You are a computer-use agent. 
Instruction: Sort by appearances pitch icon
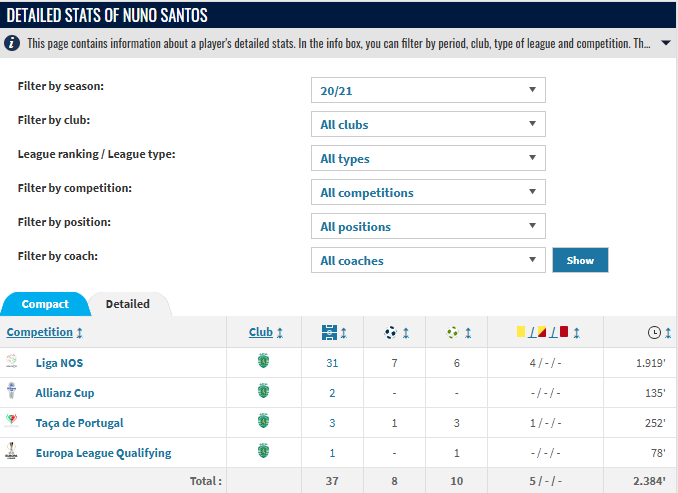[329, 333]
